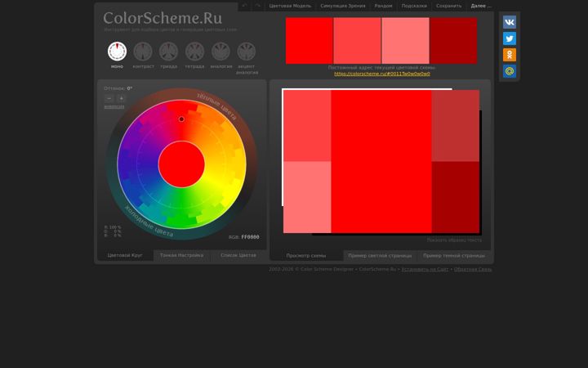Viewport: 588px width, 368px height.
Task: Click the muted red top-right preview block
Action: (x=455, y=126)
